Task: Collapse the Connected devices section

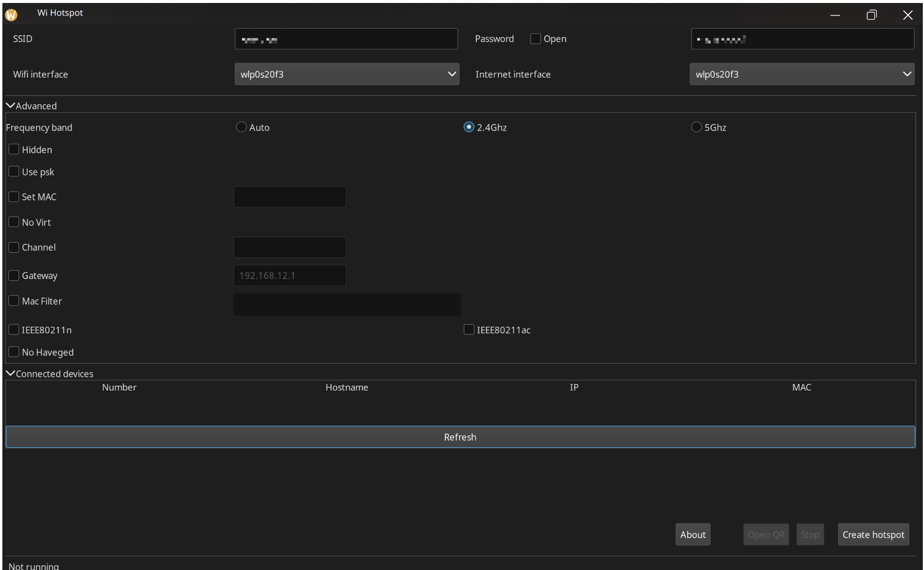Action: [x=11, y=374]
